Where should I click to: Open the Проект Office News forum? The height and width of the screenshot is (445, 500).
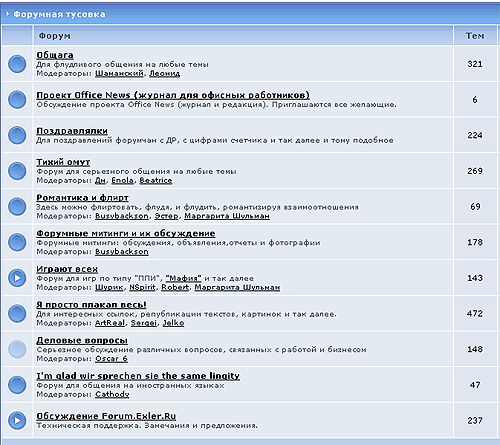[173, 95]
